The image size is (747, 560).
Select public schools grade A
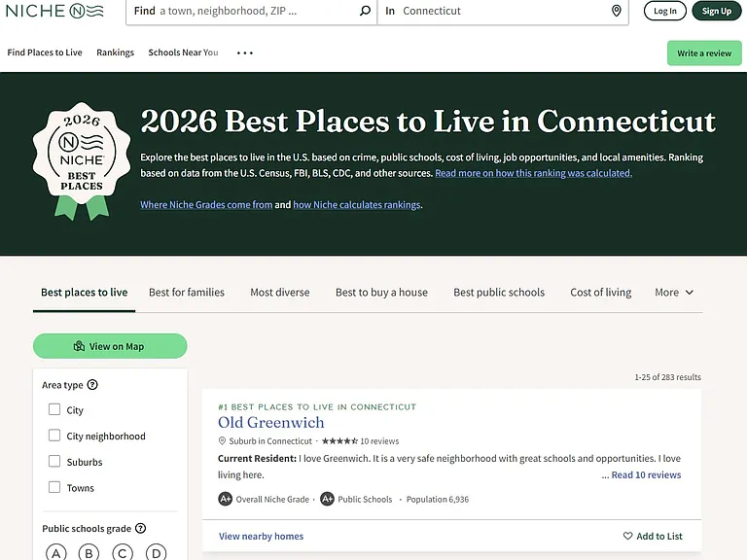tap(56, 552)
